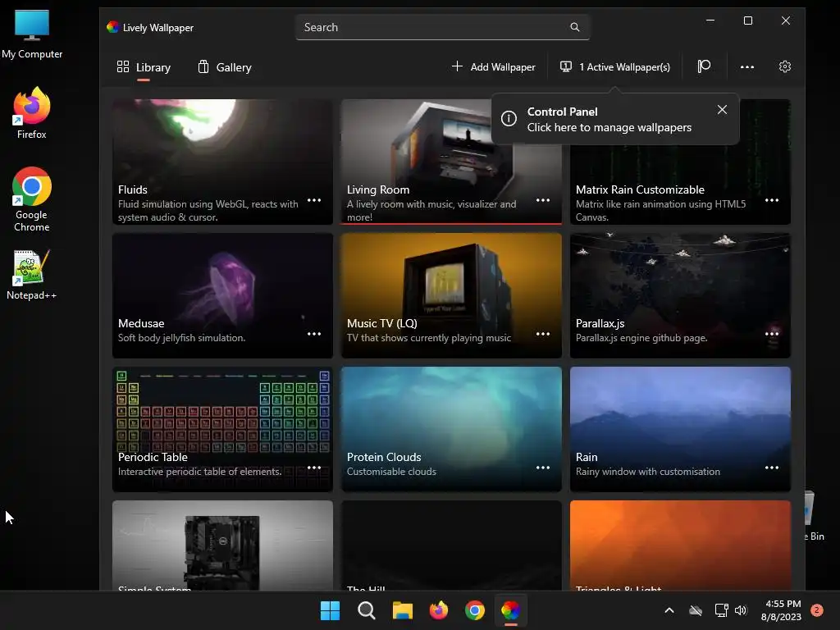Select the Simple System motherboard wallpaper

coord(222,546)
